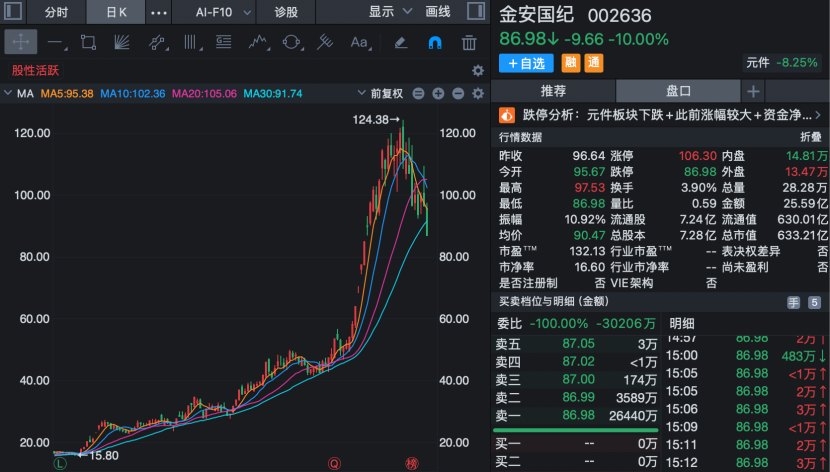Click the 通 stock connect badge

(x=594, y=63)
